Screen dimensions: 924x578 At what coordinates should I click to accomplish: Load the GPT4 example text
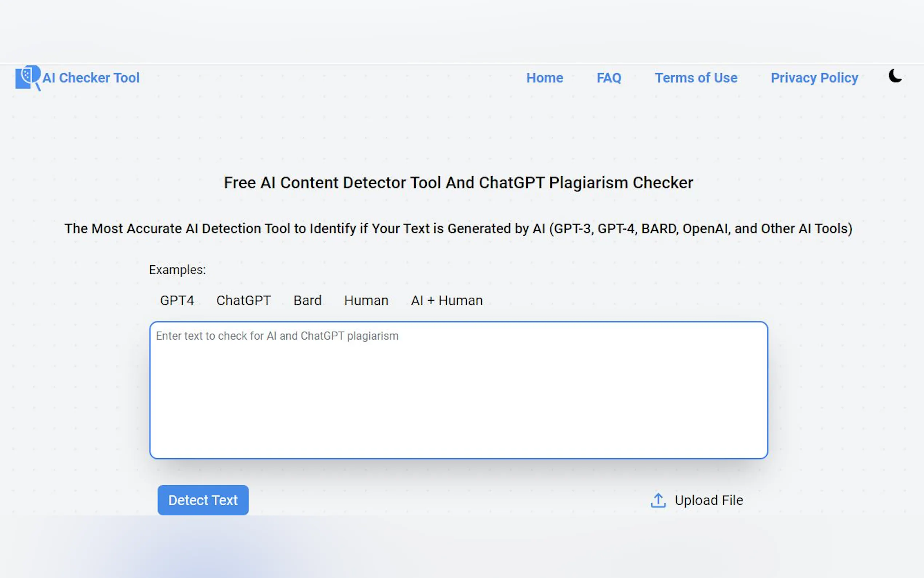[177, 301]
